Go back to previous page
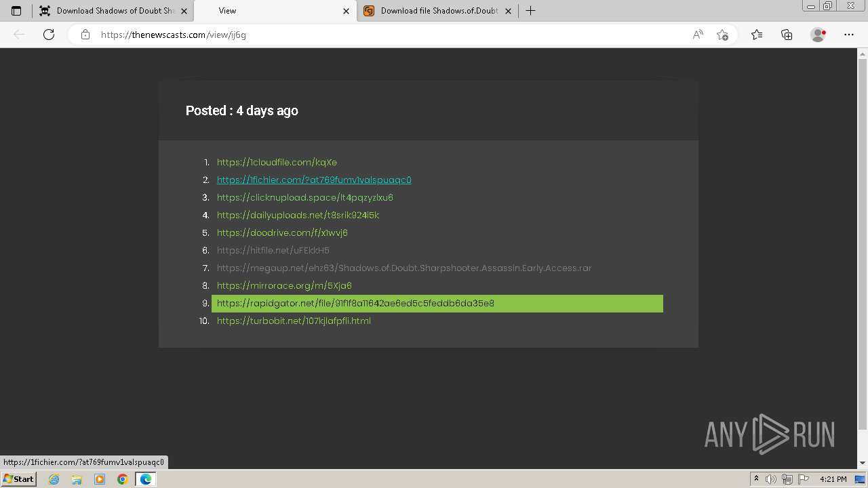 [19, 35]
